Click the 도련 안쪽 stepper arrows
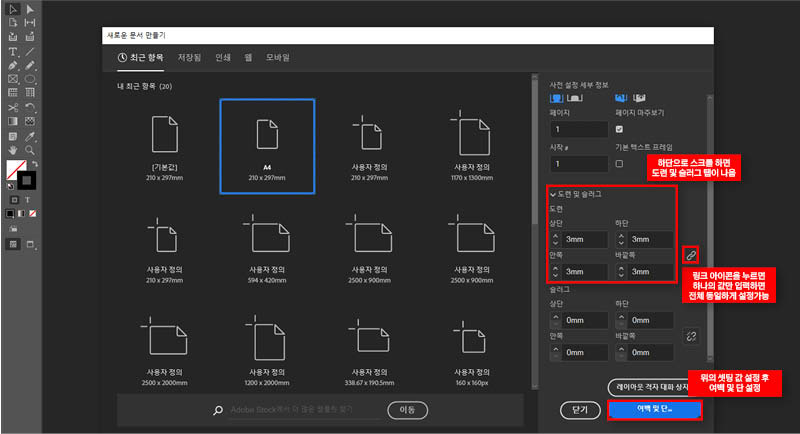800x434 pixels. 556,271
